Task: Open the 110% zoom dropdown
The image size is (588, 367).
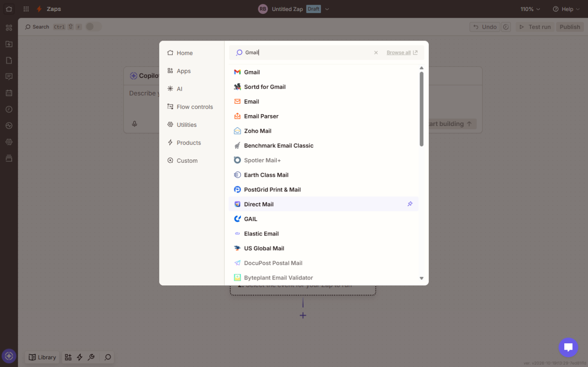Action: pos(530,9)
